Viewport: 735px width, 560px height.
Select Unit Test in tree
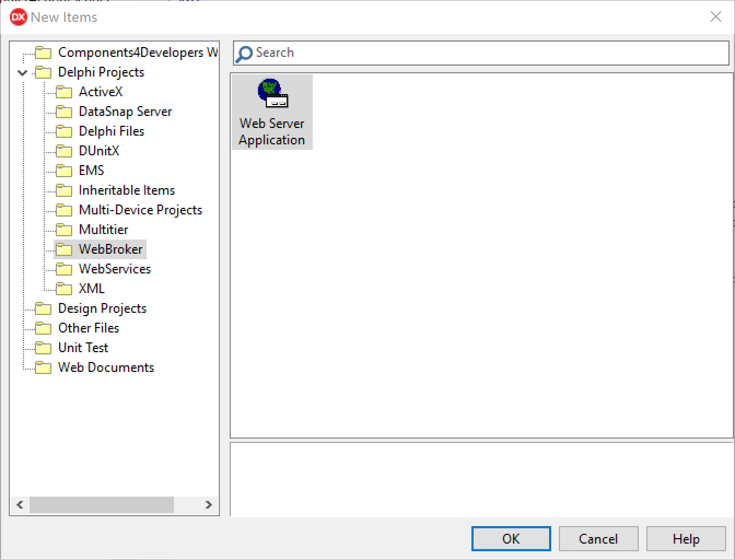83,348
